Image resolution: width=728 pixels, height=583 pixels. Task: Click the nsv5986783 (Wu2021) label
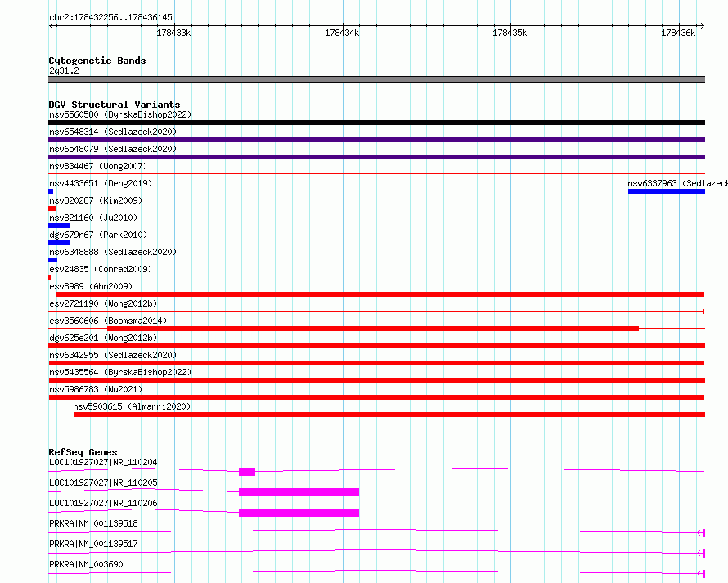pyautogui.click(x=96, y=389)
